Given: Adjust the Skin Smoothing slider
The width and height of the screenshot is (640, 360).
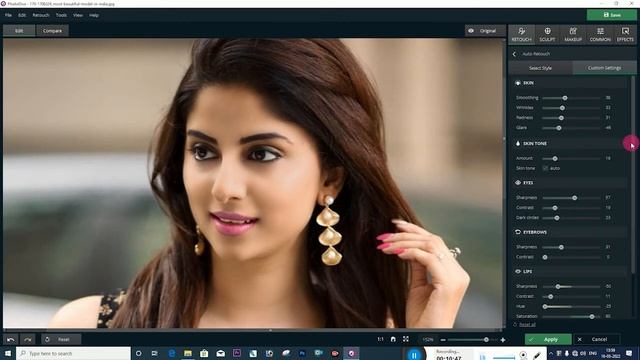Looking at the screenshot, I should click(571, 98).
